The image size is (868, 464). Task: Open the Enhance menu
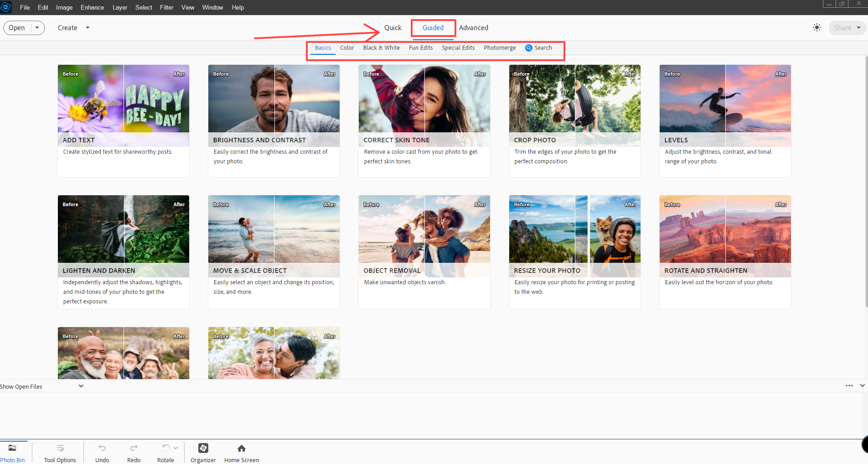point(92,7)
